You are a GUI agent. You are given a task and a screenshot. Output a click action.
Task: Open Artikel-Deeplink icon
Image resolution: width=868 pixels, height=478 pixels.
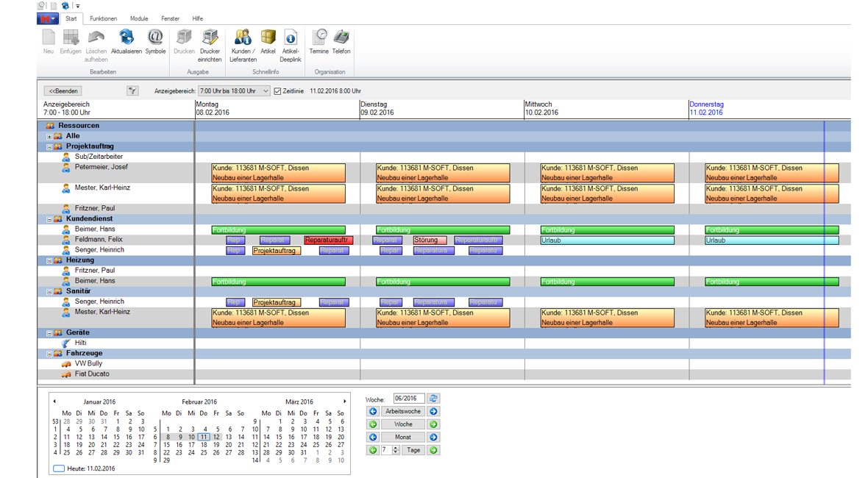[x=291, y=38]
